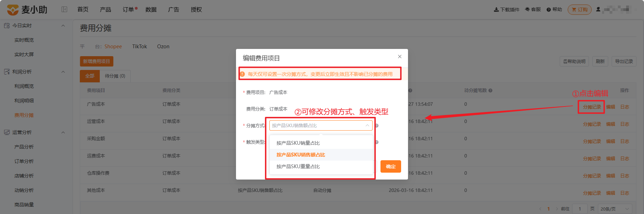Choose 按产品SKU销量占比 option

(321, 143)
